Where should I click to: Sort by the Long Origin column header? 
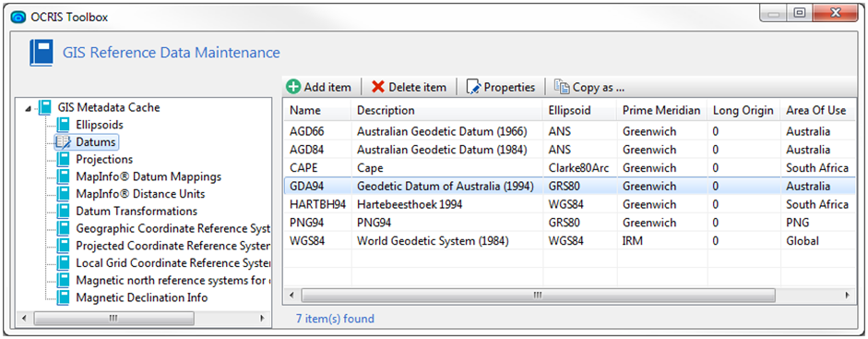(x=743, y=110)
